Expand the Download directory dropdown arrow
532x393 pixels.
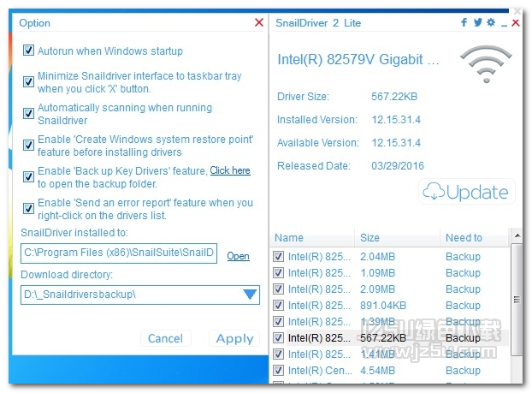[250, 295]
